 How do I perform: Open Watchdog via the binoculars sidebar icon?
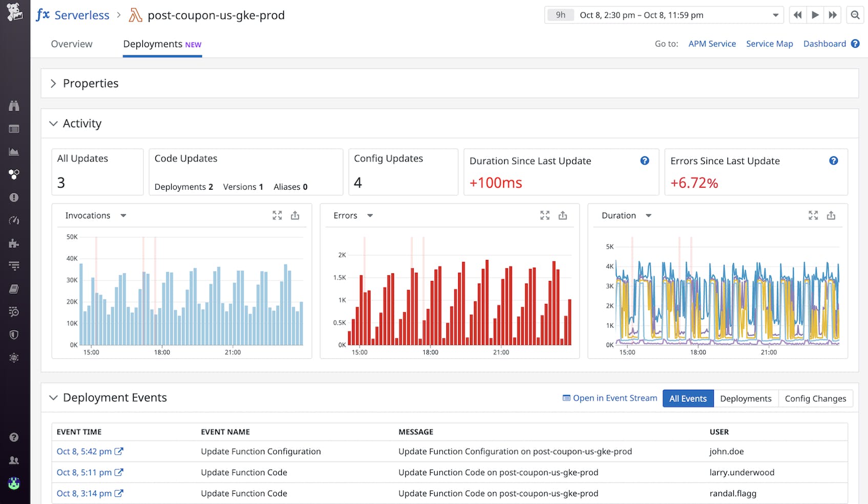point(14,106)
